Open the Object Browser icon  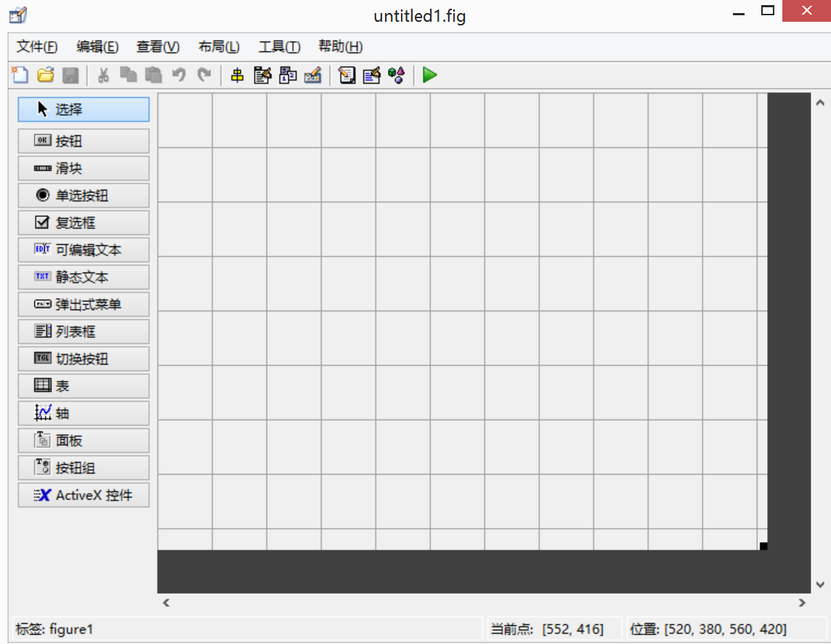point(396,75)
